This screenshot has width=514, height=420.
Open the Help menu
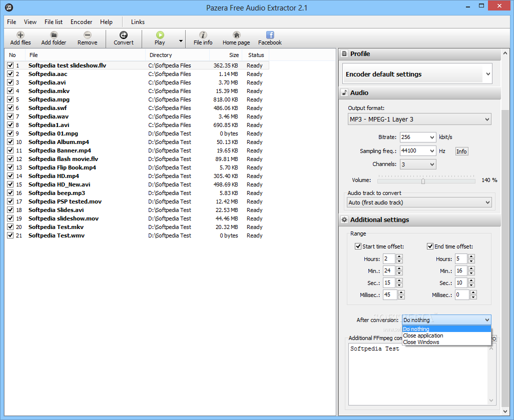pos(106,22)
